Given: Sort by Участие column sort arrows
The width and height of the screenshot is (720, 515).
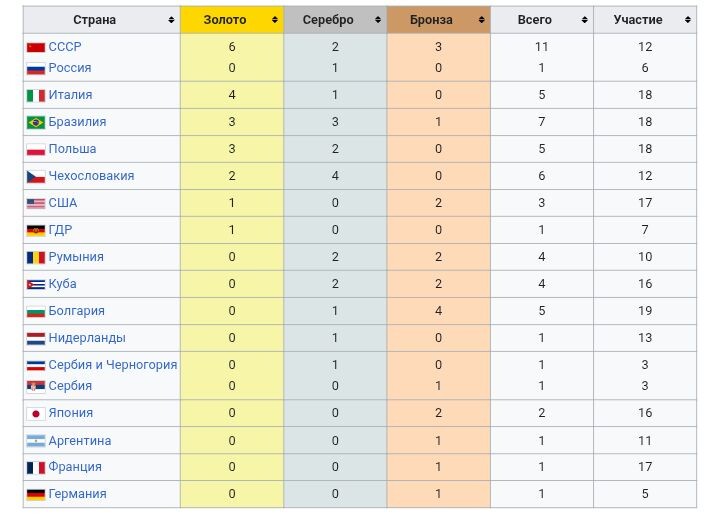Looking at the screenshot, I should pos(687,20).
